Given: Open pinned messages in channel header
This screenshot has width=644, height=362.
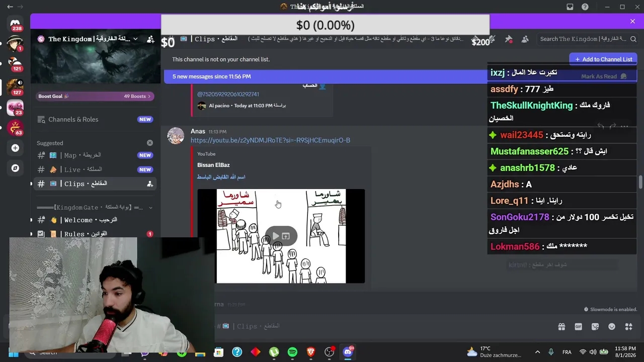Looking at the screenshot, I should [509, 39].
